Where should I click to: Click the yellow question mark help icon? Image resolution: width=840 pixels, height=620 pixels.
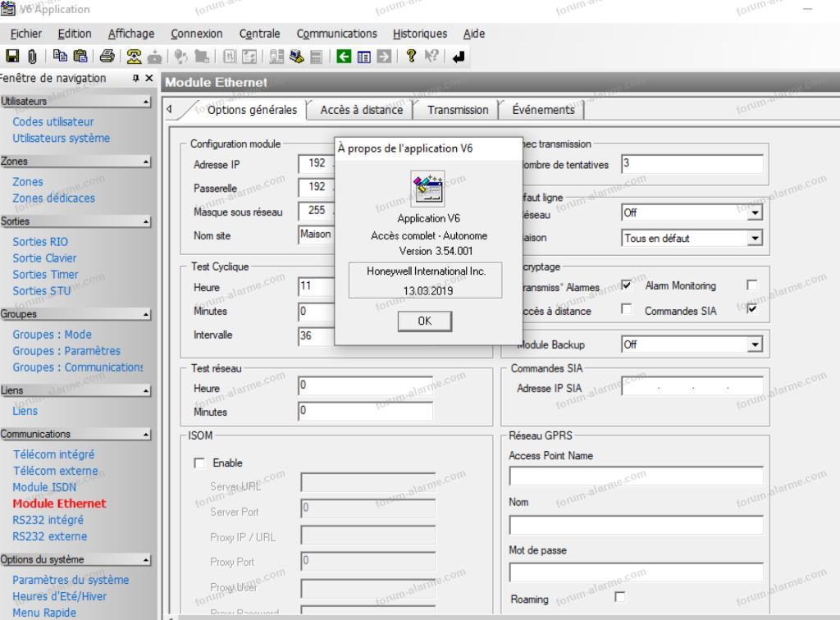[411, 57]
